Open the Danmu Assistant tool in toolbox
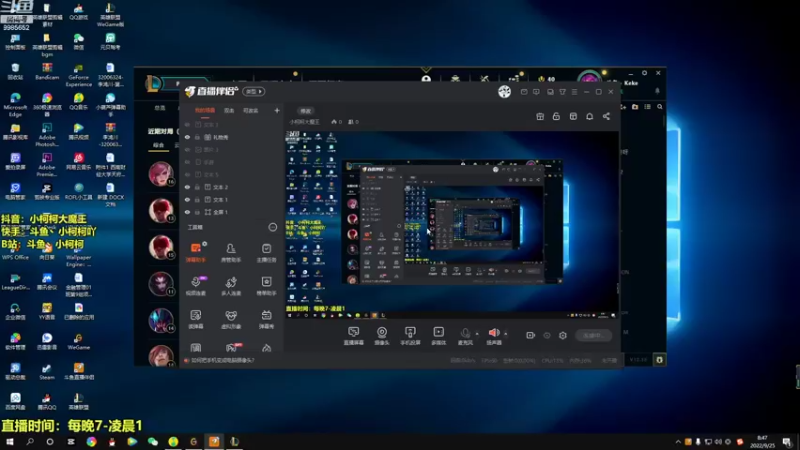Screen dimensions: 800x450 [195, 252]
